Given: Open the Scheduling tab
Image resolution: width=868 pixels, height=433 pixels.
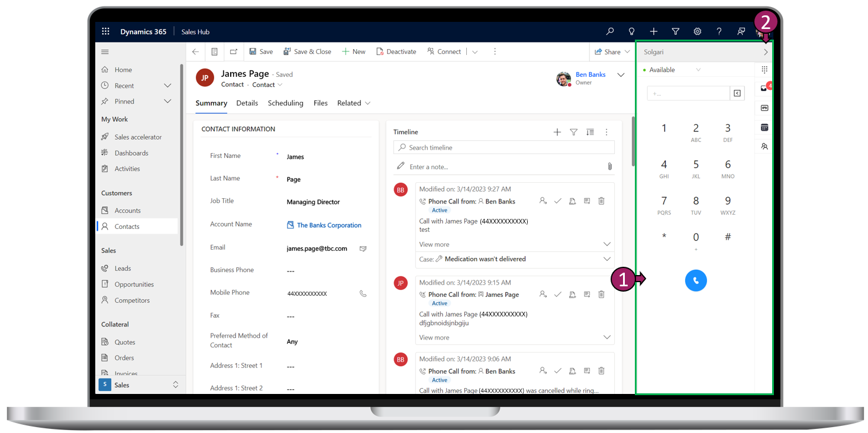Looking at the screenshot, I should click(285, 103).
